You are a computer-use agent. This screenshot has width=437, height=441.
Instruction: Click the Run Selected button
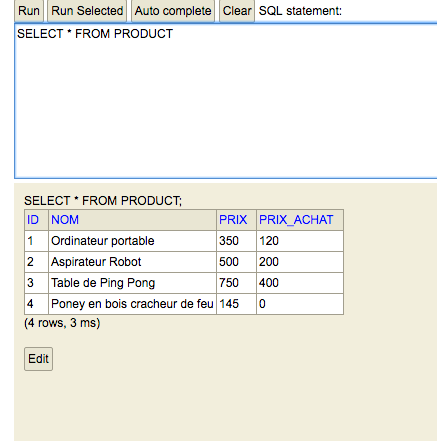(87, 11)
